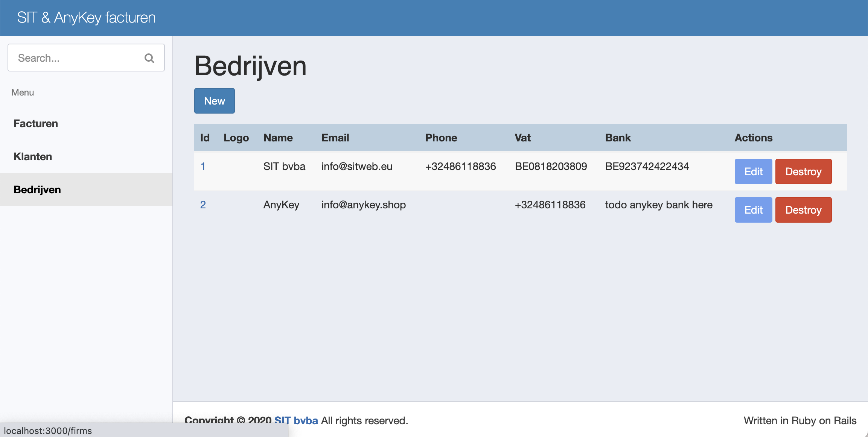The height and width of the screenshot is (437, 868).
Task: Click the search magnifier icon
Action: [149, 58]
